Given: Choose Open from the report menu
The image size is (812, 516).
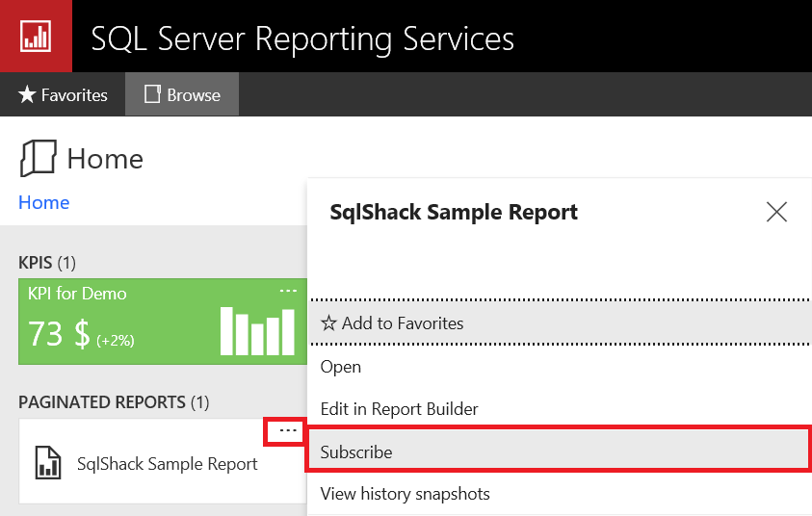Looking at the screenshot, I should click(341, 367).
